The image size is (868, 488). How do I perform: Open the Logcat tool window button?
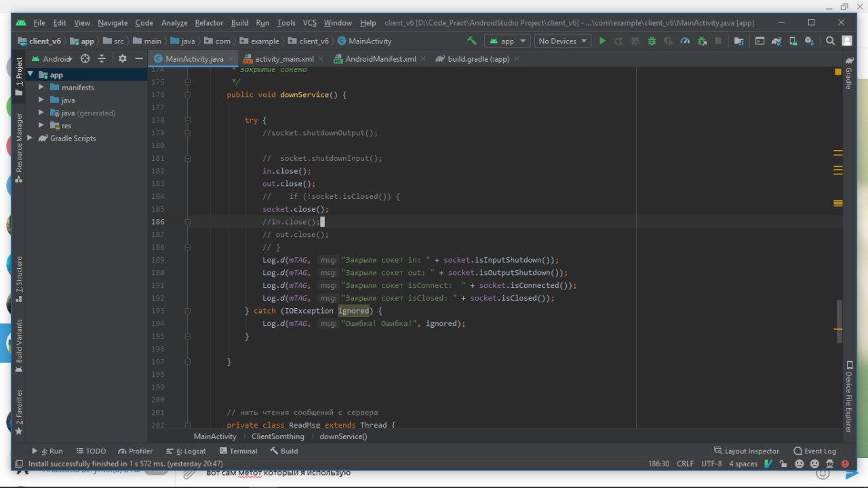click(186, 451)
